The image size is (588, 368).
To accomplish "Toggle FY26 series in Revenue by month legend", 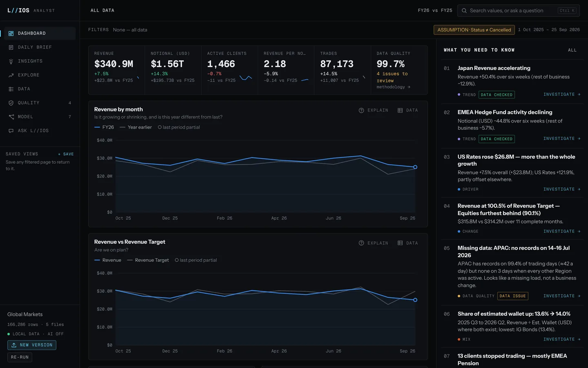I will tap(104, 127).
